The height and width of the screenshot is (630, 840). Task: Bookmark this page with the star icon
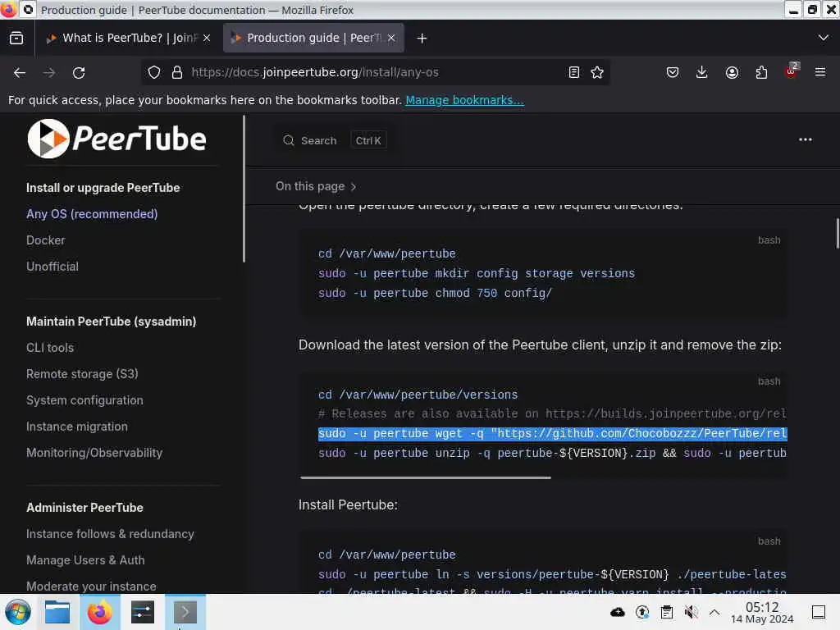click(x=597, y=72)
